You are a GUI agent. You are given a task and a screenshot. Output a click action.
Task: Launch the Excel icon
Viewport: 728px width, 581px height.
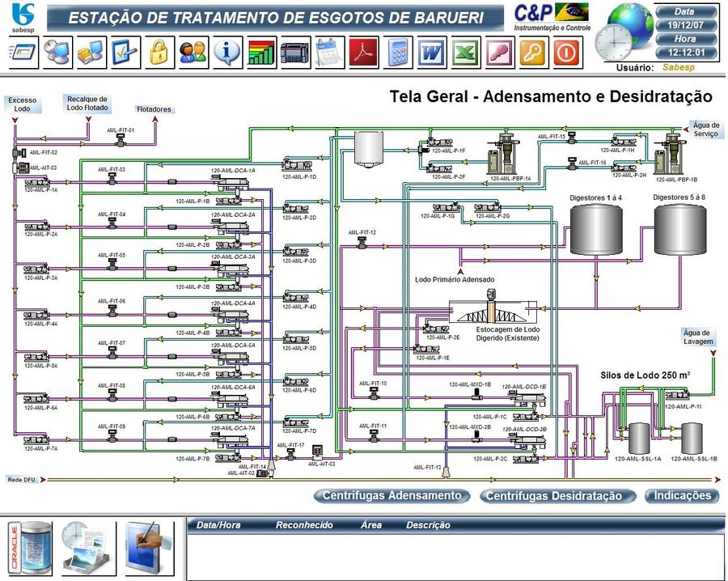click(x=466, y=53)
